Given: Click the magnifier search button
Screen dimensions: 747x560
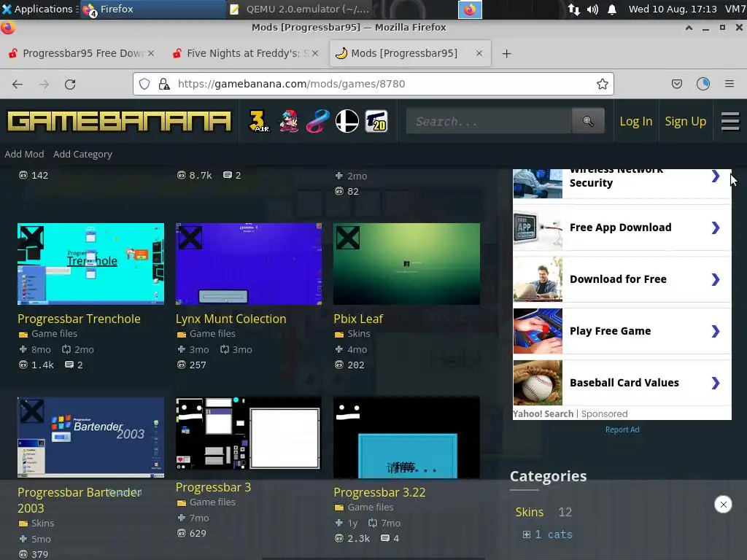Looking at the screenshot, I should [x=588, y=121].
